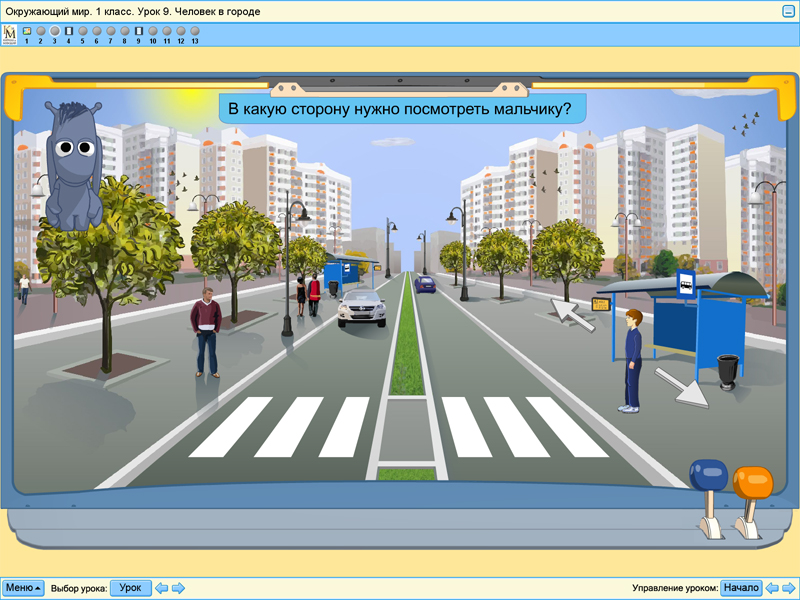
Task: Pull the blue lever knob
Action: [709, 476]
